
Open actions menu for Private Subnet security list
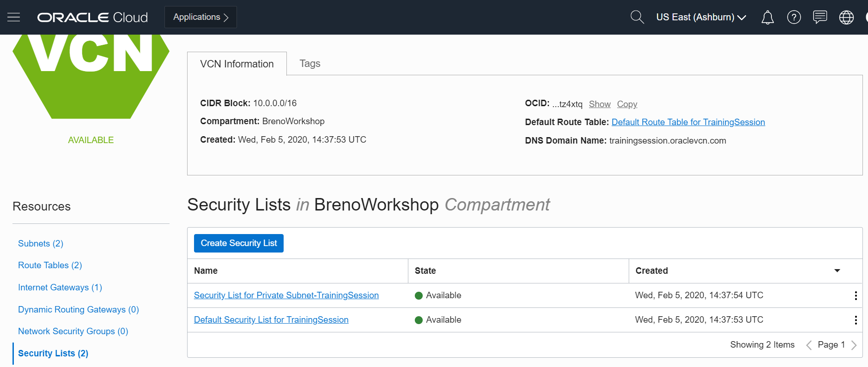856,295
